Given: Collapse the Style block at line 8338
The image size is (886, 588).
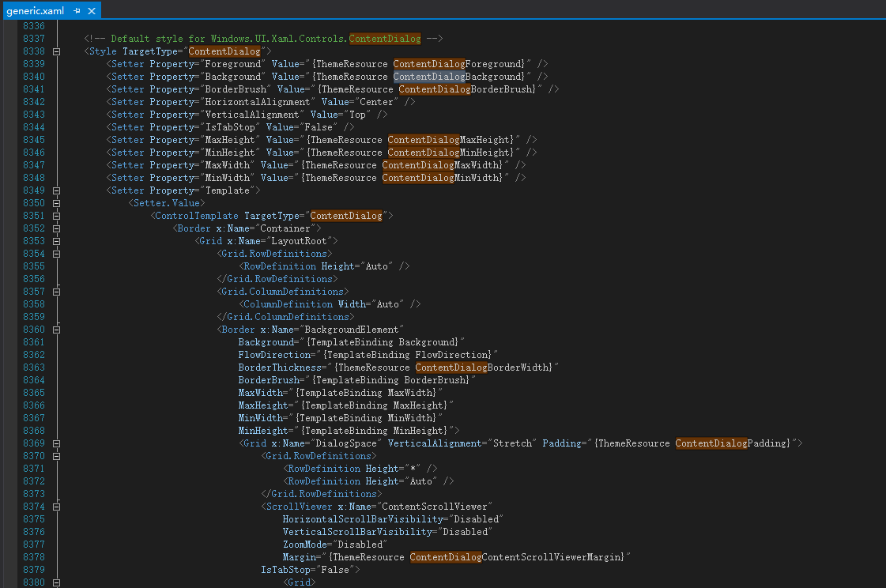Looking at the screenshot, I should (56, 51).
